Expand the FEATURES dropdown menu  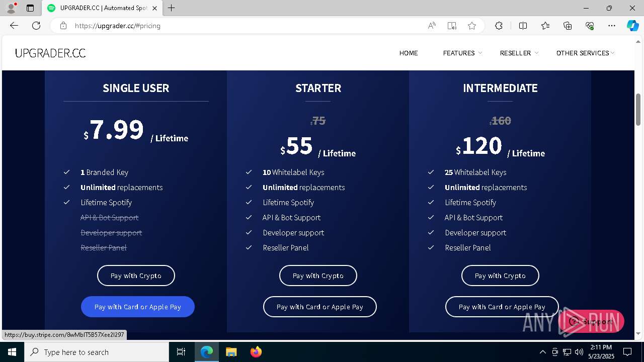click(462, 53)
